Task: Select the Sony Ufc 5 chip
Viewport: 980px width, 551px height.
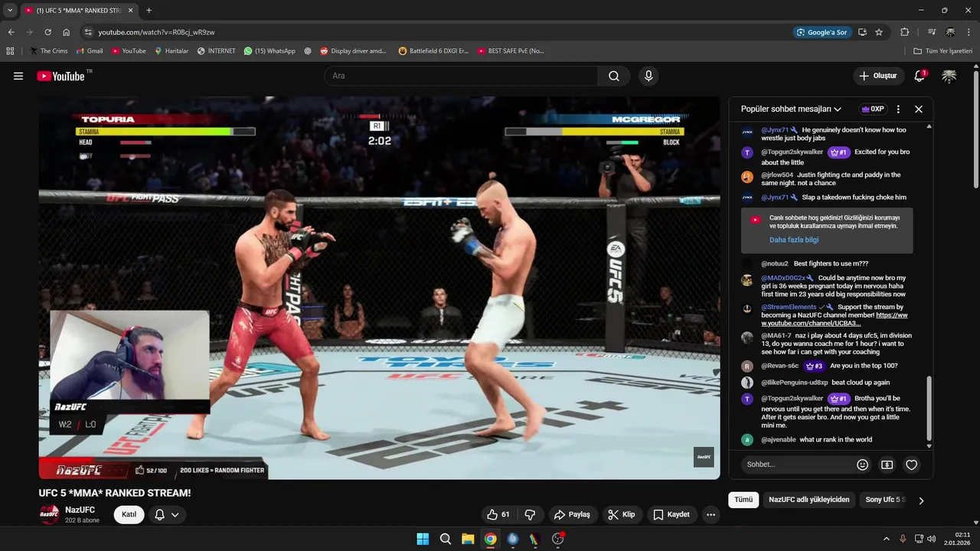Action: (x=884, y=500)
